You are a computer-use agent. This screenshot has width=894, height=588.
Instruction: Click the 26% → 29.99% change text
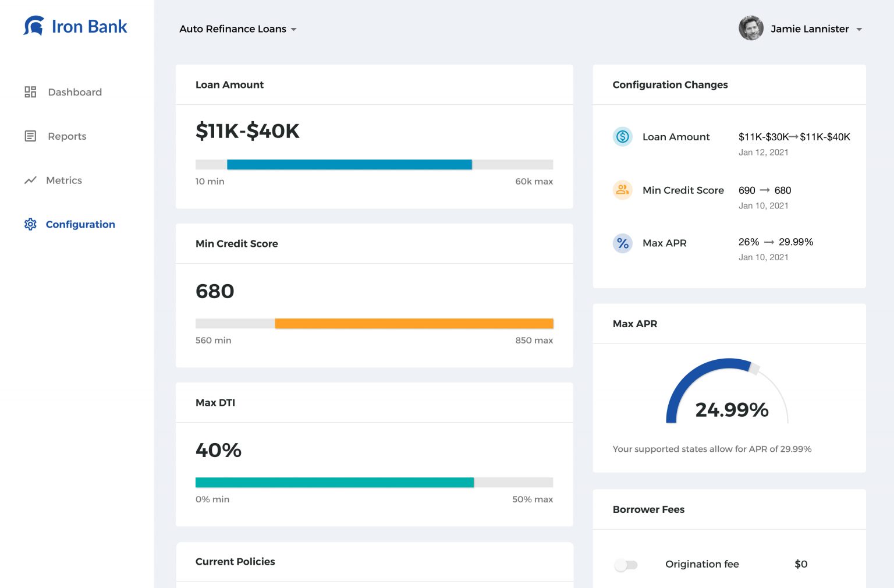[x=776, y=242]
